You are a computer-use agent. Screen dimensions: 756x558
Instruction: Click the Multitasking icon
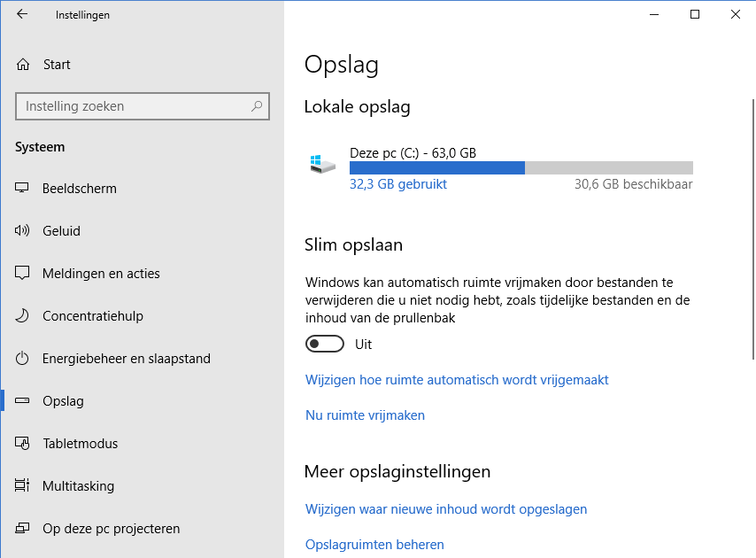23,486
